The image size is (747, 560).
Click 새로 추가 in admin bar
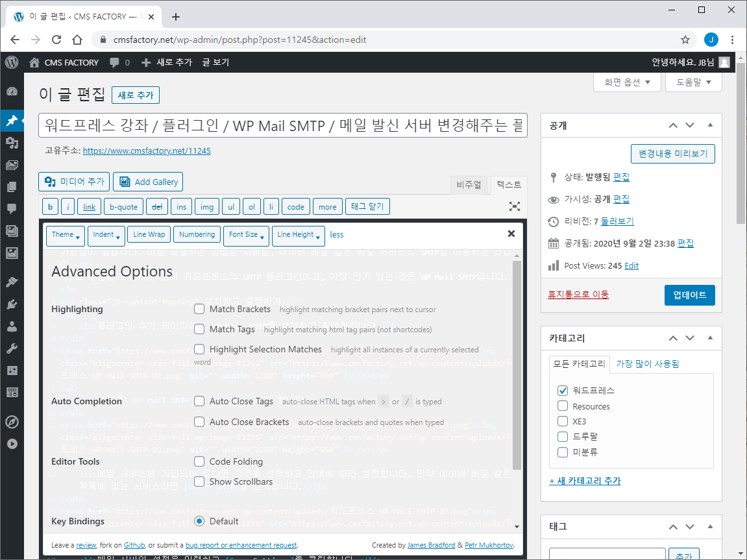click(167, 62)
